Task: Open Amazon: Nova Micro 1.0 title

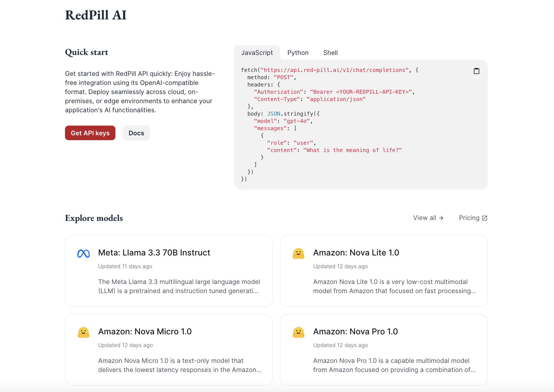Action: 145,331
